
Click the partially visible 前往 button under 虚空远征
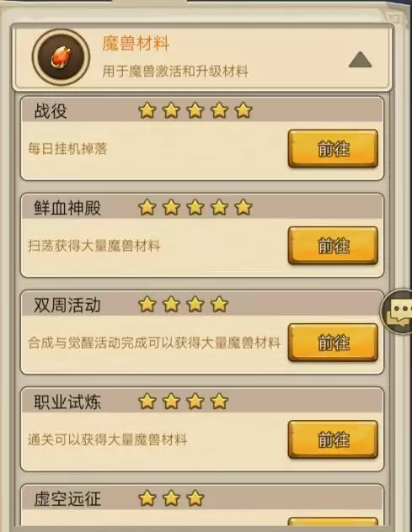coord(333,522)
